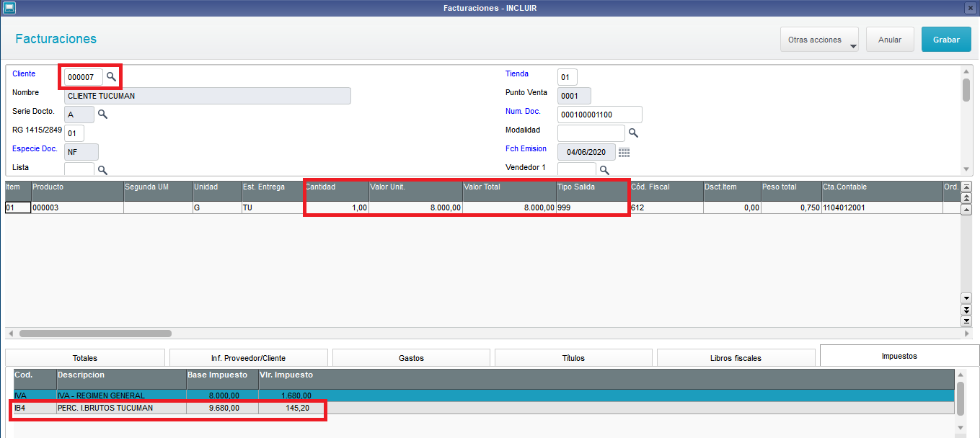Click the RG 1415/2849 field
This screenshot has width=980, height=438.
pyautogui.click(x=74, y=133)
